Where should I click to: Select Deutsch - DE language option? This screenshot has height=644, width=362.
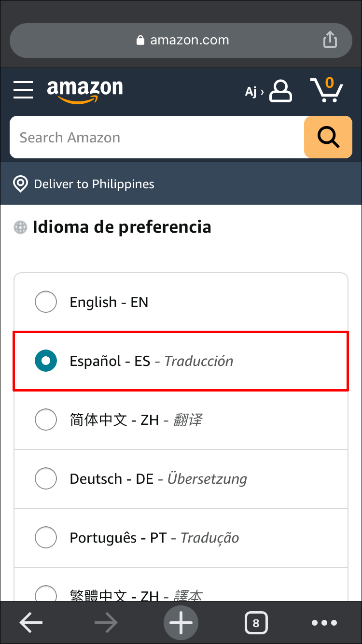click(46, 478)
